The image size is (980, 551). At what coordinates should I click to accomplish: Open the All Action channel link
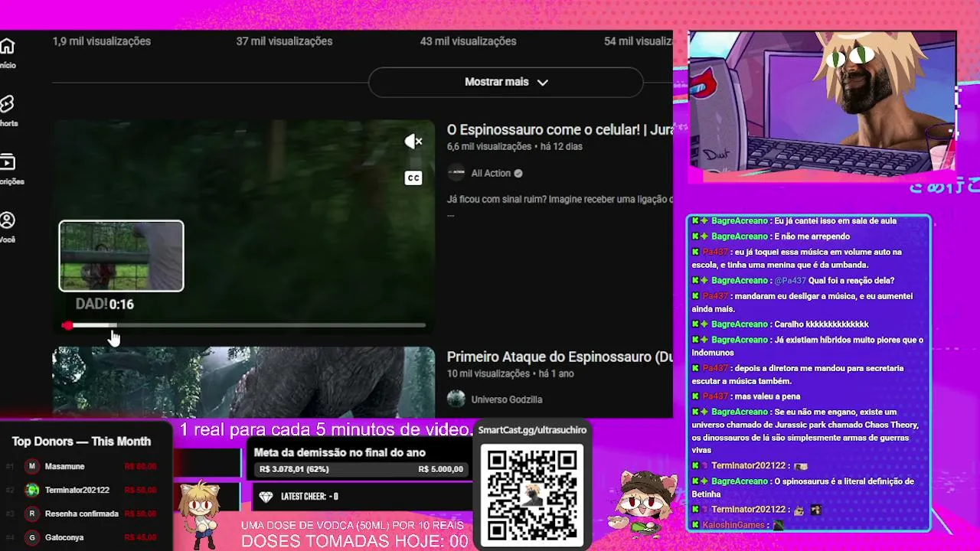click(x=491, y=173)
